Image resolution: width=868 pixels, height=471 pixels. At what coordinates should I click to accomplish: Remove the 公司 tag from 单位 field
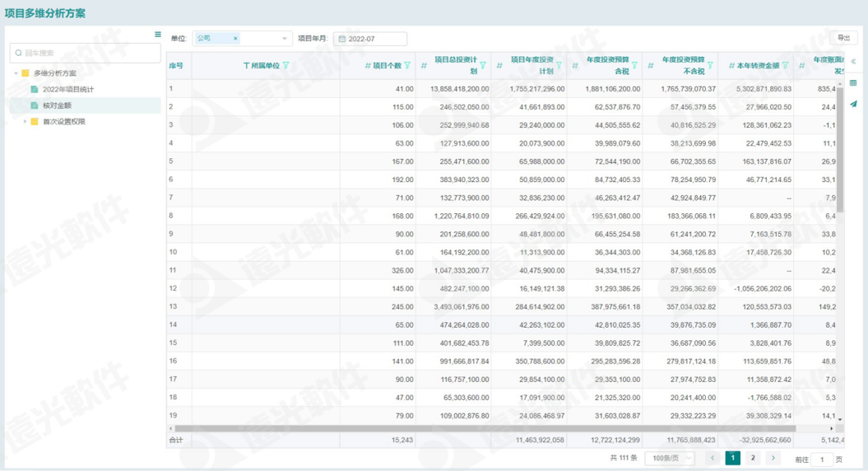click(x=235, y=39)
